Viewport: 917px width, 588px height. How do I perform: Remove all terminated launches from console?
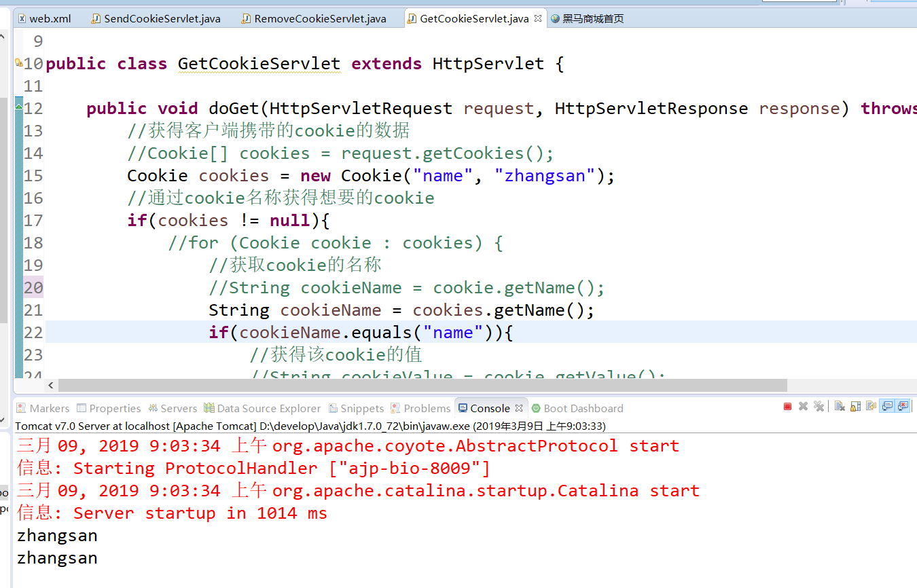click(819, 407)
